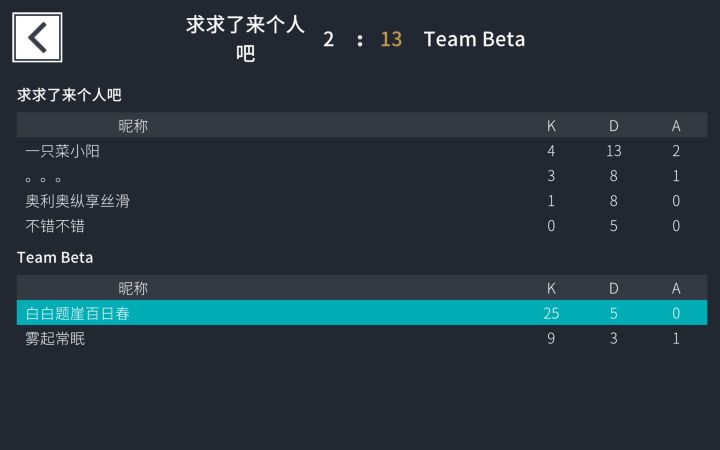
Task: Select player row 一只菜小阳
Action: [361, 151]
